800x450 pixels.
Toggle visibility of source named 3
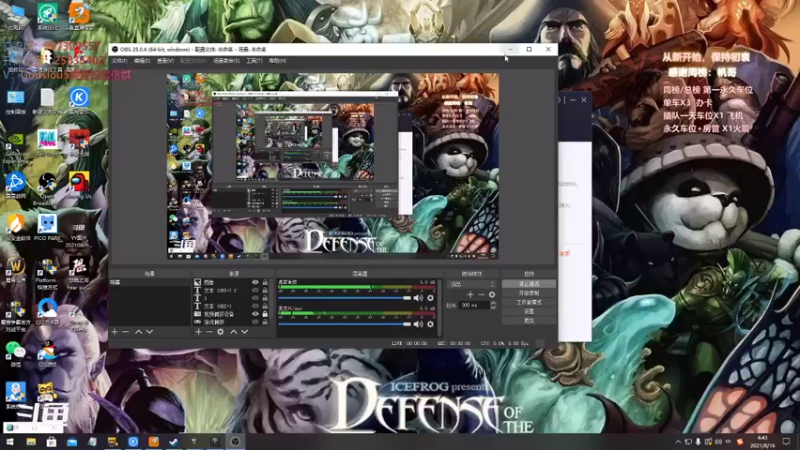255,298
